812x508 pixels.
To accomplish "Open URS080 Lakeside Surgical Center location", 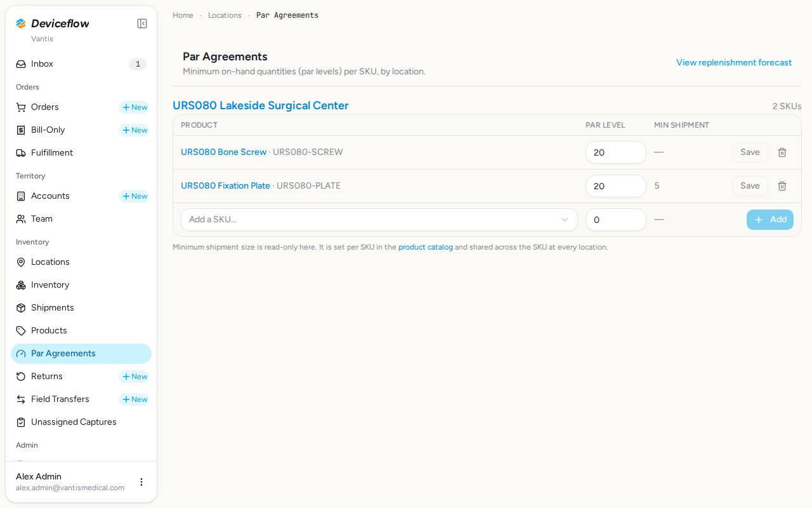I will point(261,105).
